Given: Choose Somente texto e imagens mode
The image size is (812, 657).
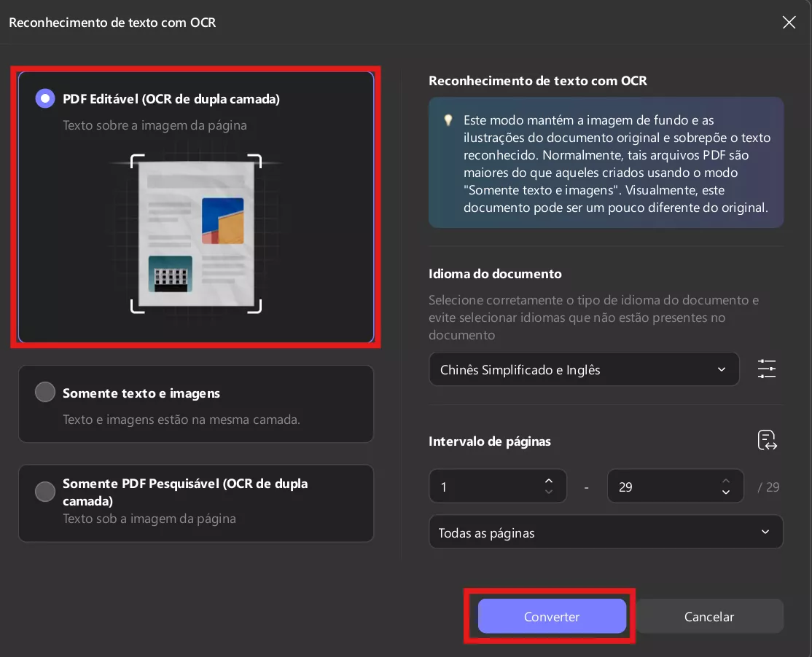Looking at the screenshot, I should click(44, 392).
